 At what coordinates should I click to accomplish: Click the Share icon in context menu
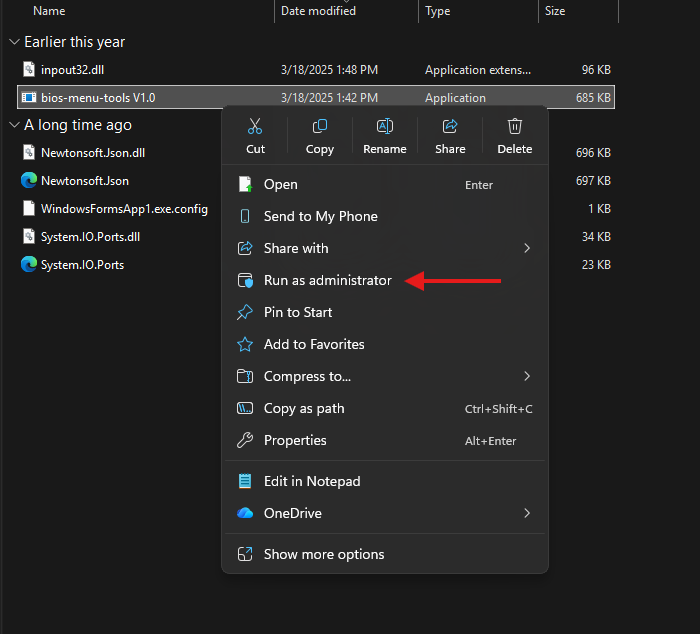[450, 127]
